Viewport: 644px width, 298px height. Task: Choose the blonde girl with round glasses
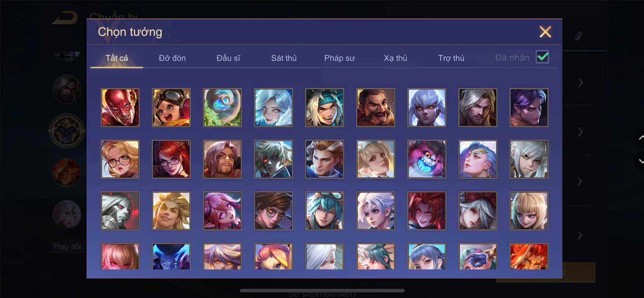coord(120,159)
